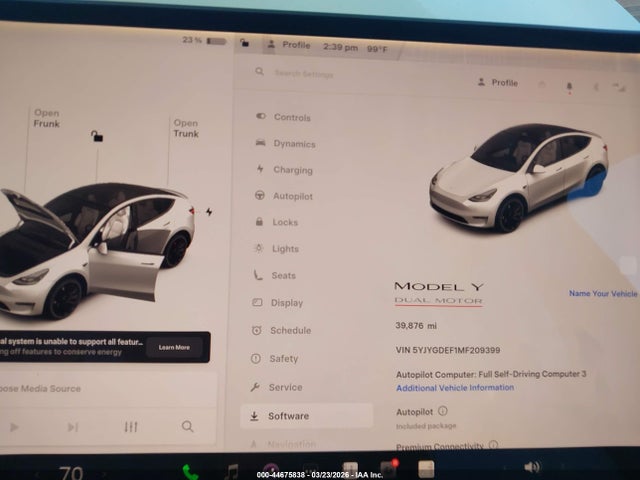Open the Controls settings menu
This screenshot has height=480, width=640.
(283, 117)
